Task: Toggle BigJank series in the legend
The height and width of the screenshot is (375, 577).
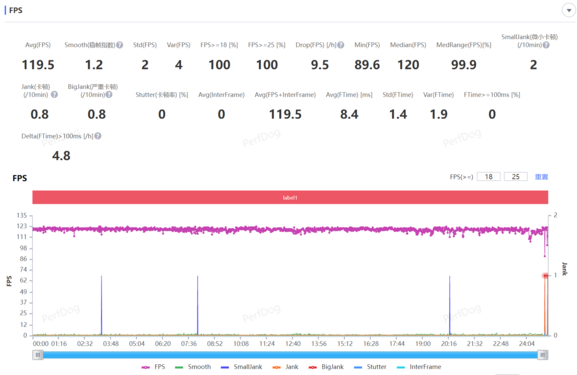Action: [x=326, y=367]
